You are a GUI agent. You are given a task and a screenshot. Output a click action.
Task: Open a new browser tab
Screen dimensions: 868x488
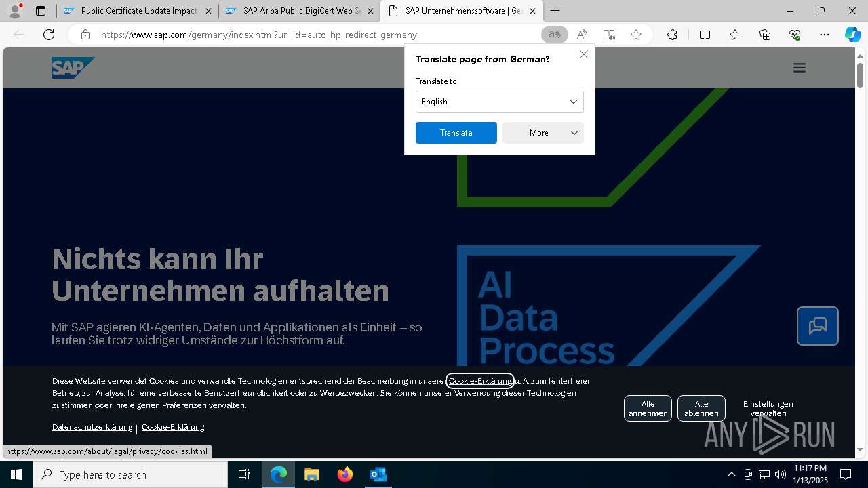[x=555, y=11]
